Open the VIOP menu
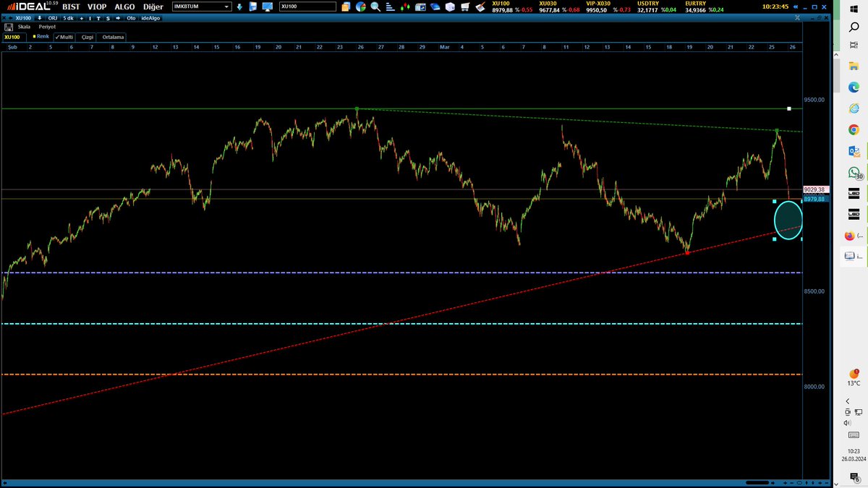This screenshot has width=868, height=488. pyautogui.click(x=97, y=7)
